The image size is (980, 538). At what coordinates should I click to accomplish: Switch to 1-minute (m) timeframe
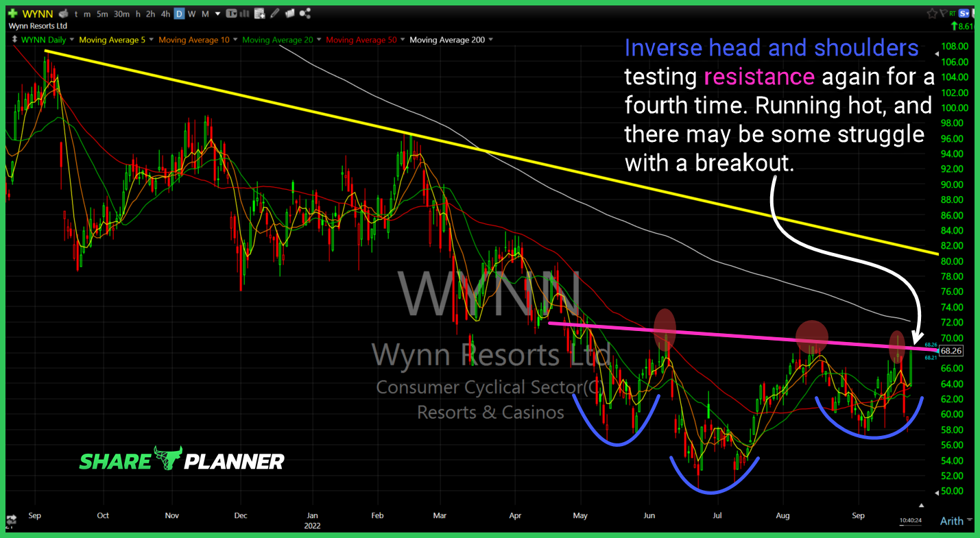(x=86, y=14)
